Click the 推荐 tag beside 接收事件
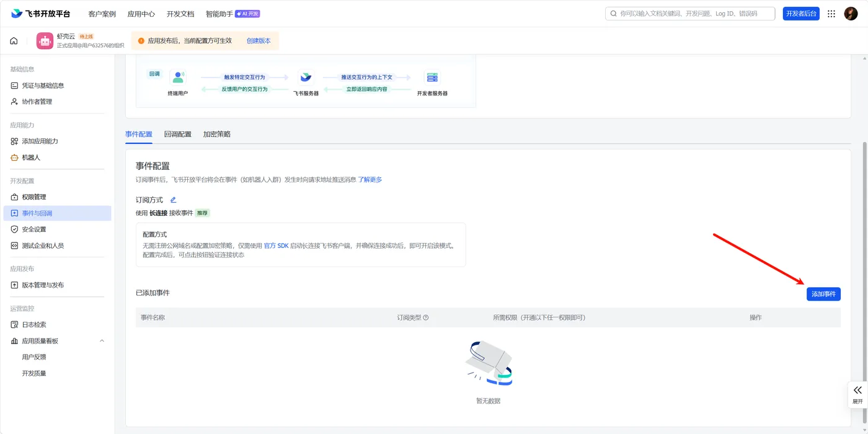 tap(203, 213)
